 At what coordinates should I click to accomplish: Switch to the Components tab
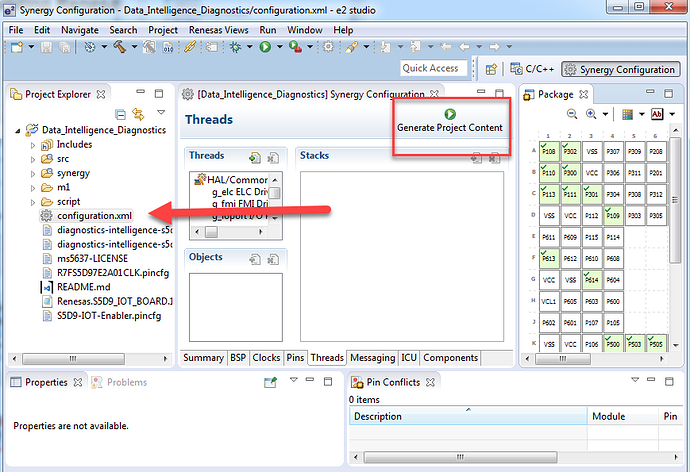tap(451, 358)
